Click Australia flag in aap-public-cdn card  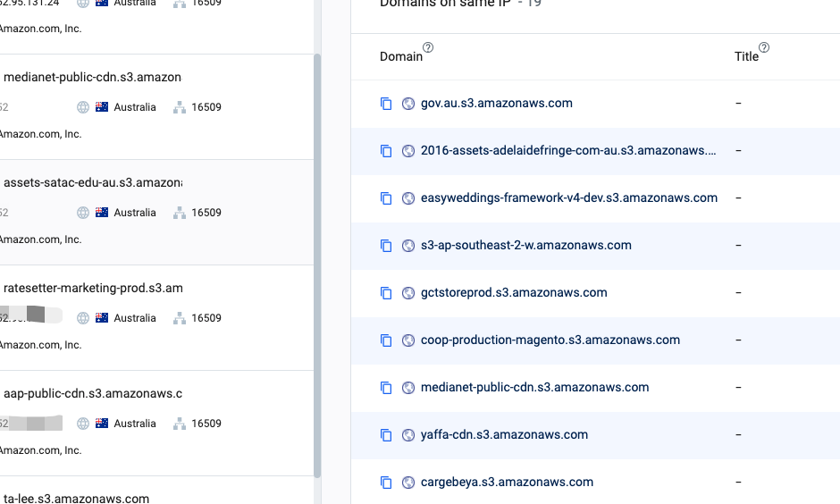click(102, 423)
